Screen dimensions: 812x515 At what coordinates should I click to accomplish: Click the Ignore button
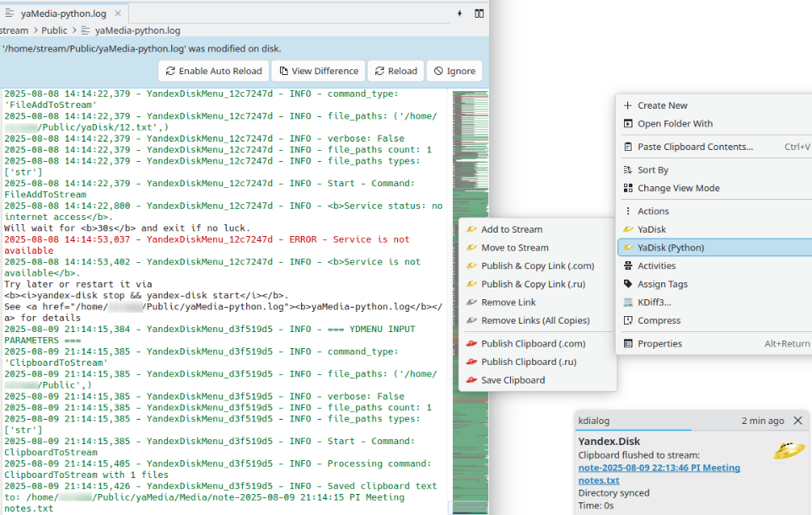(454, 71)
